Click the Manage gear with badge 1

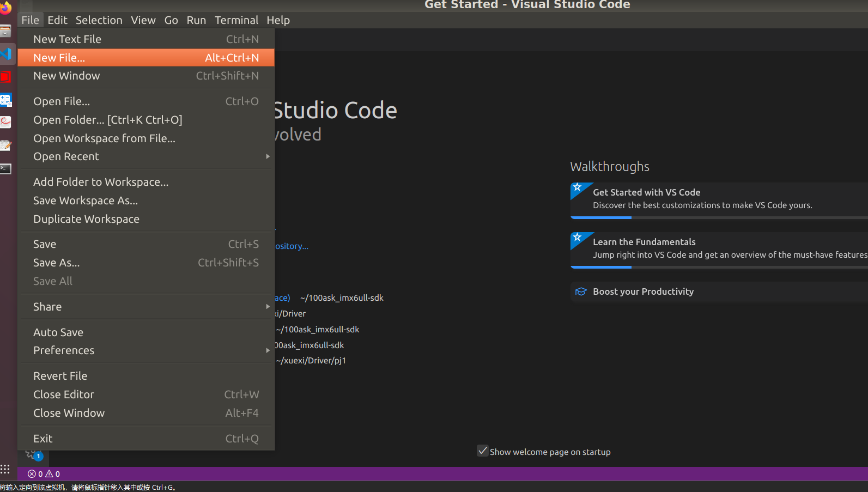[x=34, y=455]
